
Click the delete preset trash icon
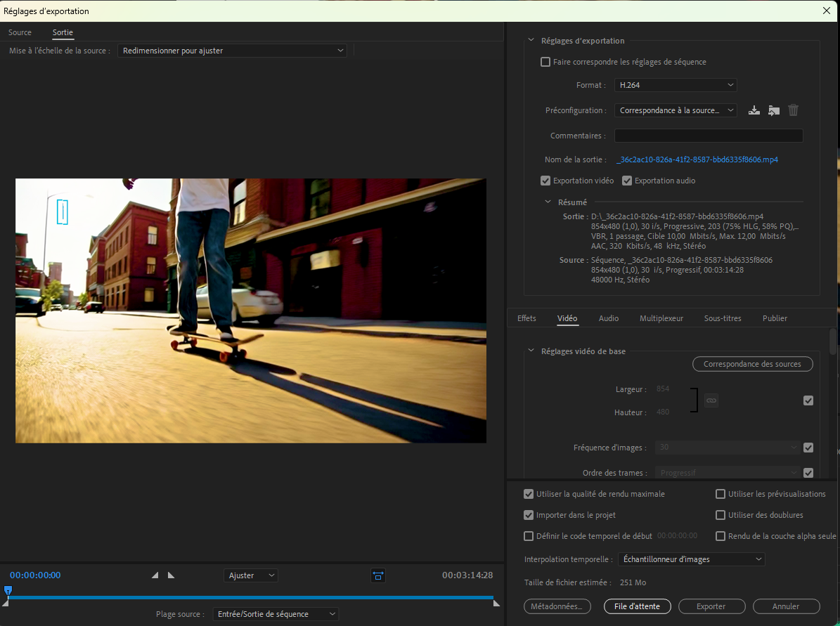[x=794, y=110]
